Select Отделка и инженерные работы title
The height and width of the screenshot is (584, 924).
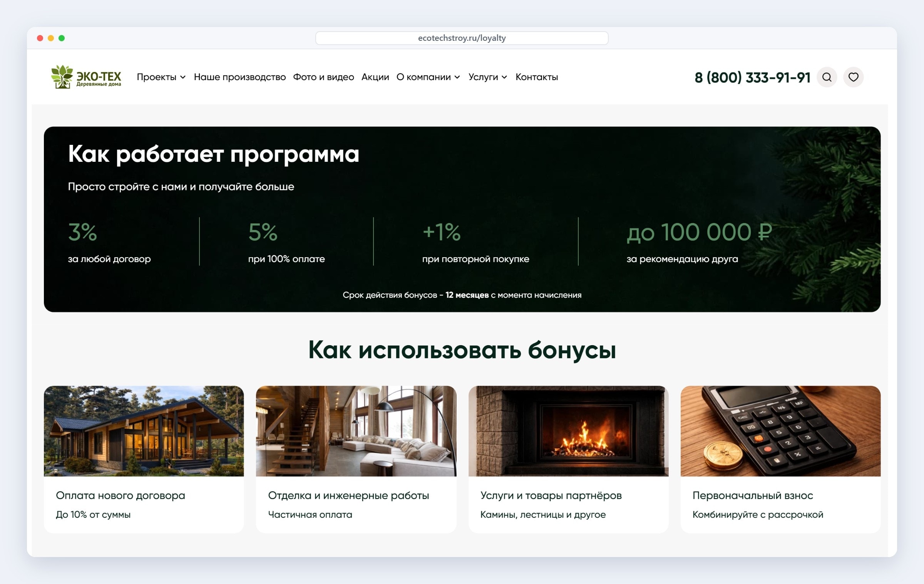pos(348,495)
